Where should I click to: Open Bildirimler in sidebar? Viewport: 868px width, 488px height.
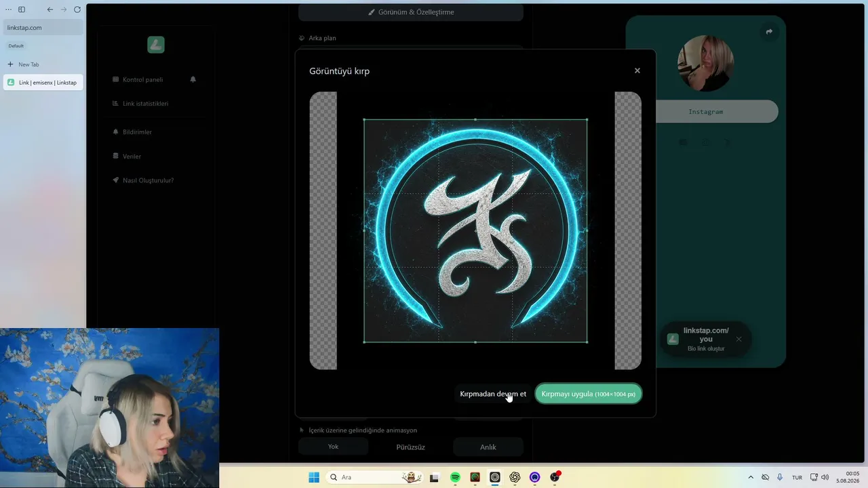(x=132, y=132)
